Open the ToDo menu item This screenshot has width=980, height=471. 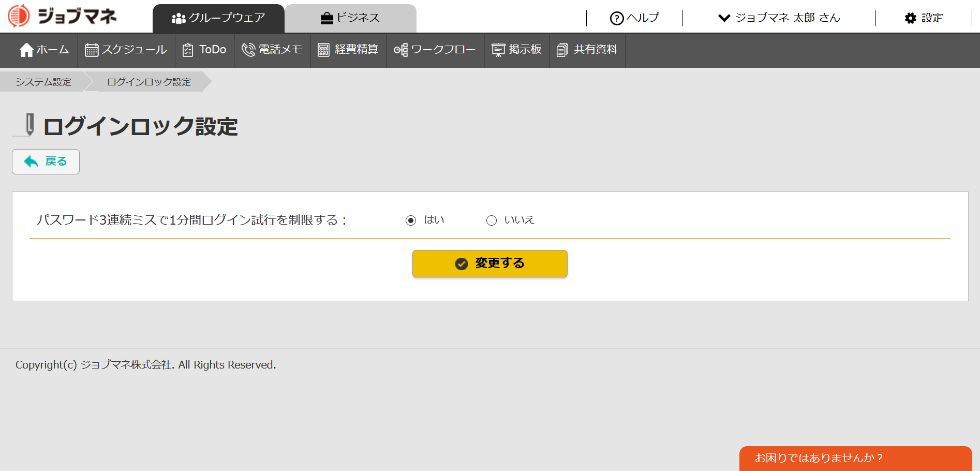click(x=205, y=50)
